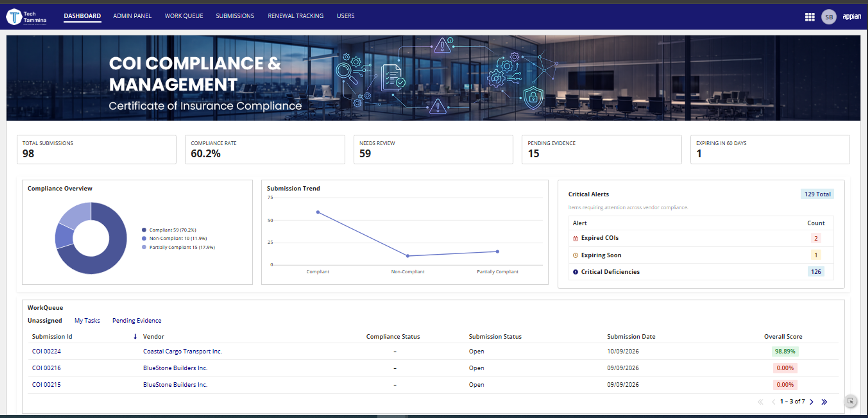Image resolution: width=868 pixels, height=418 pixels.
Task: Click the appian logo
Action: (x=851, y=16)
